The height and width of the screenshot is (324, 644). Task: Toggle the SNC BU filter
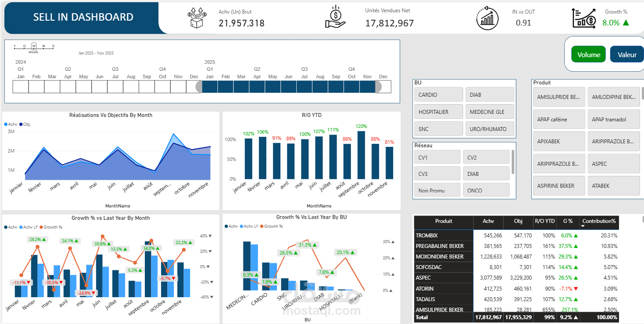click(438, 129)
